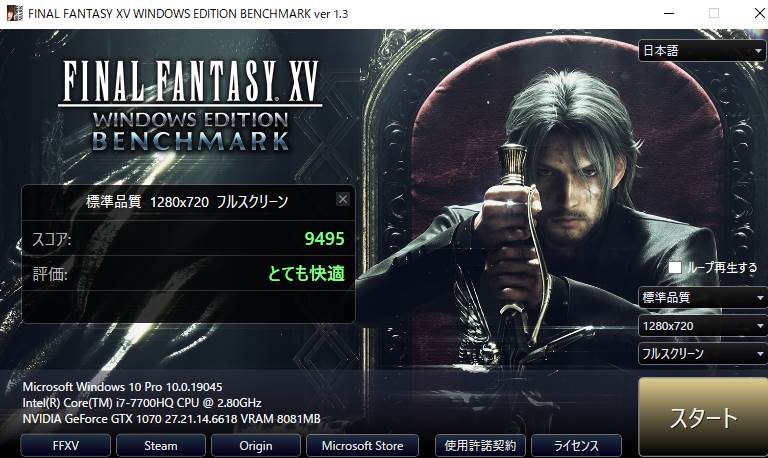Expand the フルスクリーン display mode dropdown
768x458 pixels.
(x=702, y=354)
